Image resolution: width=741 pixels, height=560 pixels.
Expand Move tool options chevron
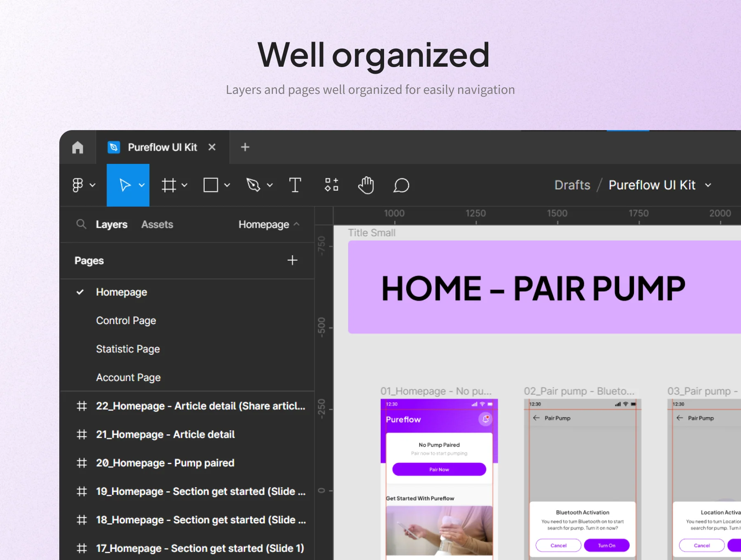tap(142, 185)
